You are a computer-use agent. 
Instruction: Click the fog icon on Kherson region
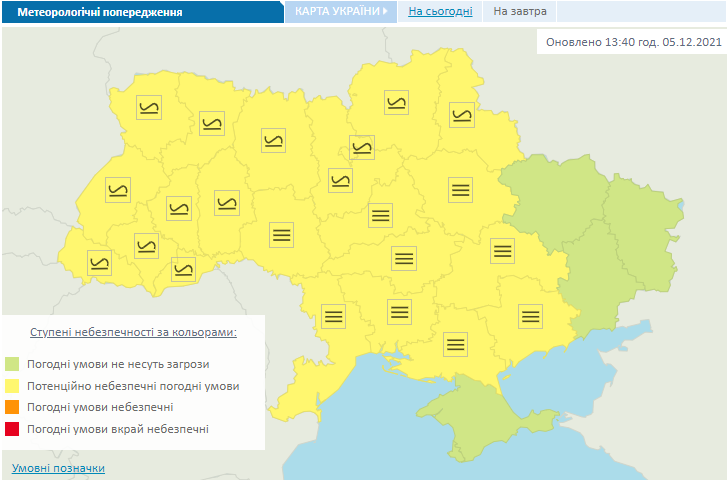[457, 344]
